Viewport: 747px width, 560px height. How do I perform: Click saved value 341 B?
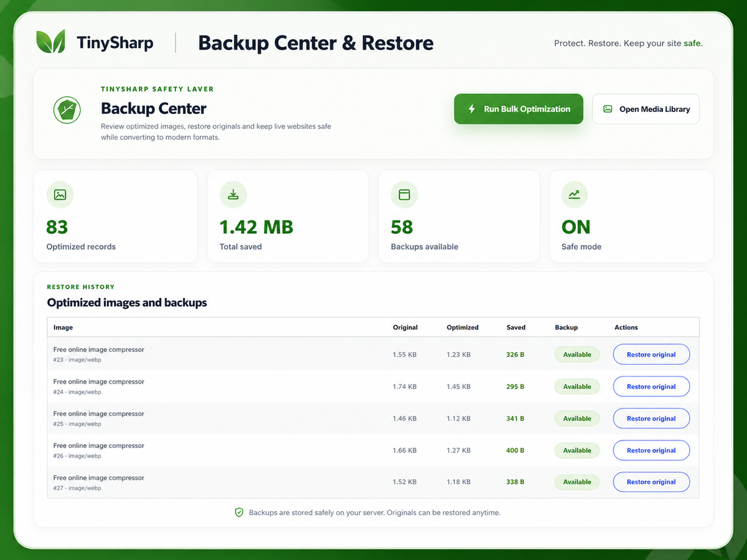tap(515, 419)
